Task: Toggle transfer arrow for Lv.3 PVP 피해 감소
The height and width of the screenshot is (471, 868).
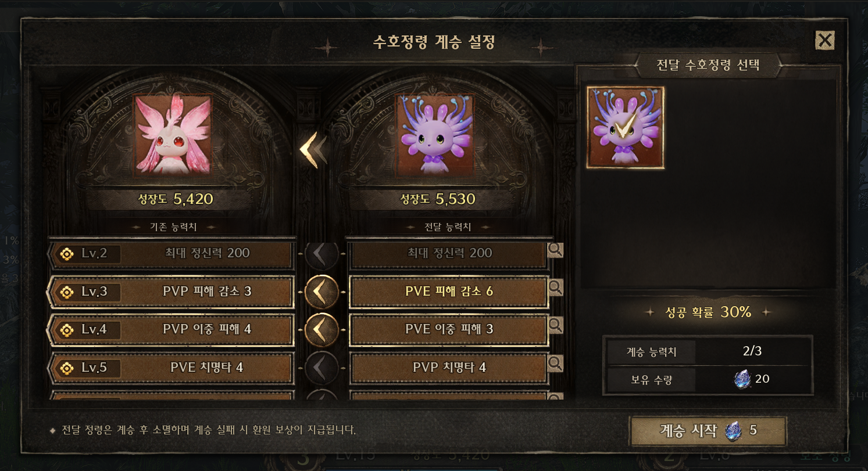Action: coord(322,292)
